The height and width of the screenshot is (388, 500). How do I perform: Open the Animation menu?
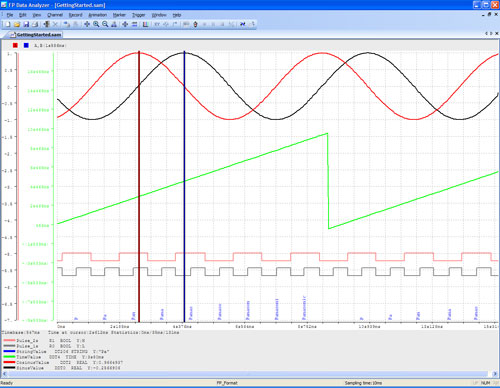[x=97, y=15]
